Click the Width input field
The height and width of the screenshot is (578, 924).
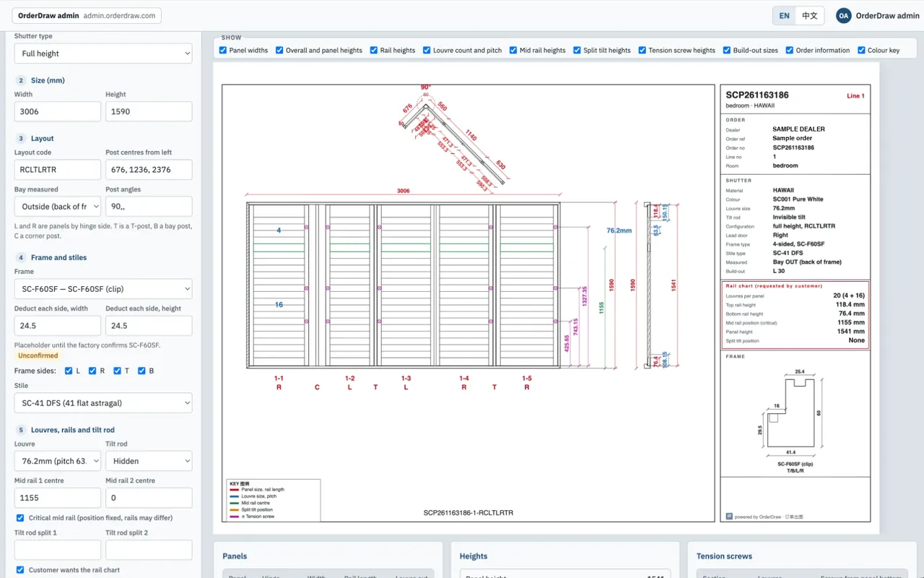pos(58,111)
